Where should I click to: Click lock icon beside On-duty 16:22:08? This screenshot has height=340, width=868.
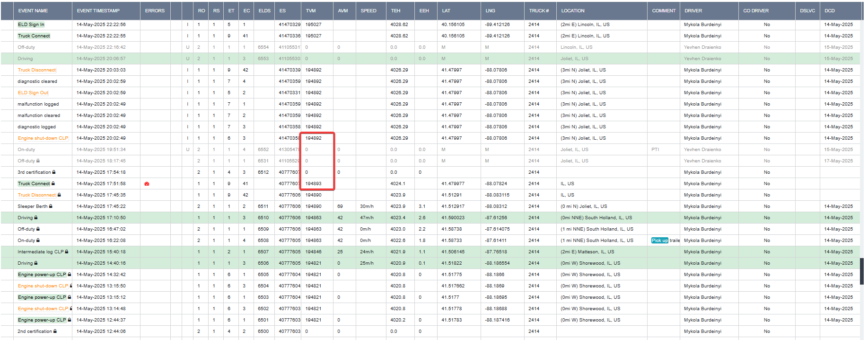tap(38, 241)
